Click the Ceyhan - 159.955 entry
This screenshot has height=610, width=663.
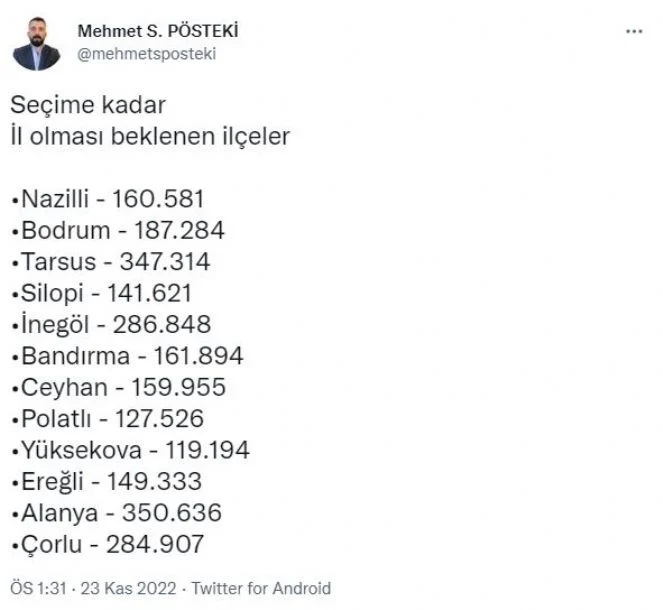pos(119,387)
